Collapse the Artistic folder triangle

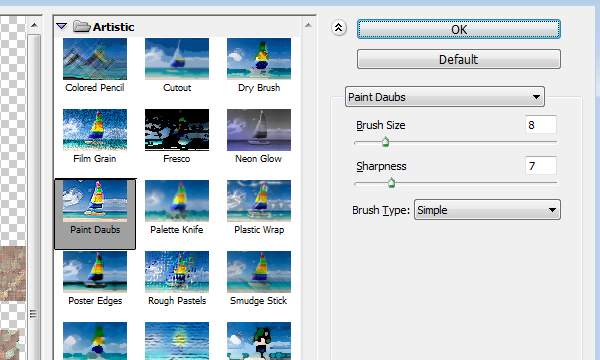pos(62,26)
